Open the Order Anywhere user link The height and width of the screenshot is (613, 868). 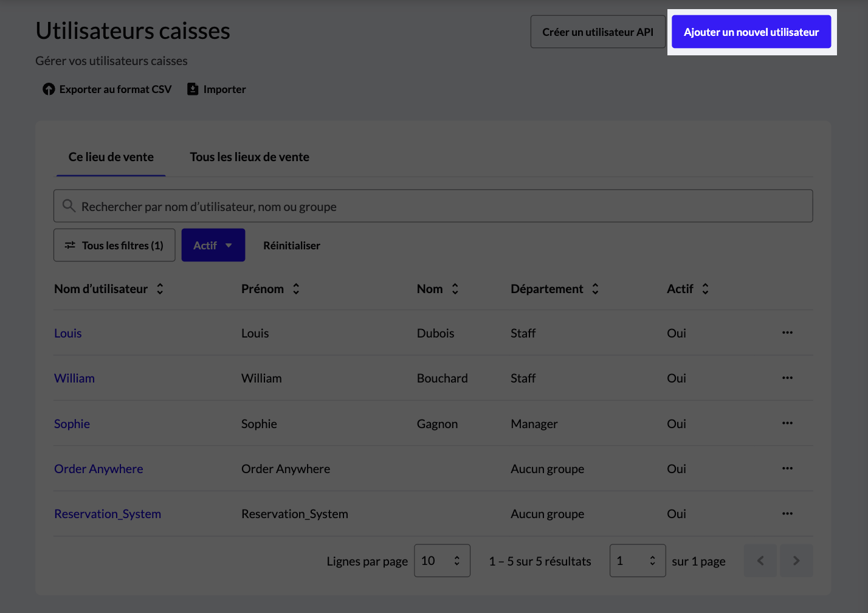pos(98,469)
